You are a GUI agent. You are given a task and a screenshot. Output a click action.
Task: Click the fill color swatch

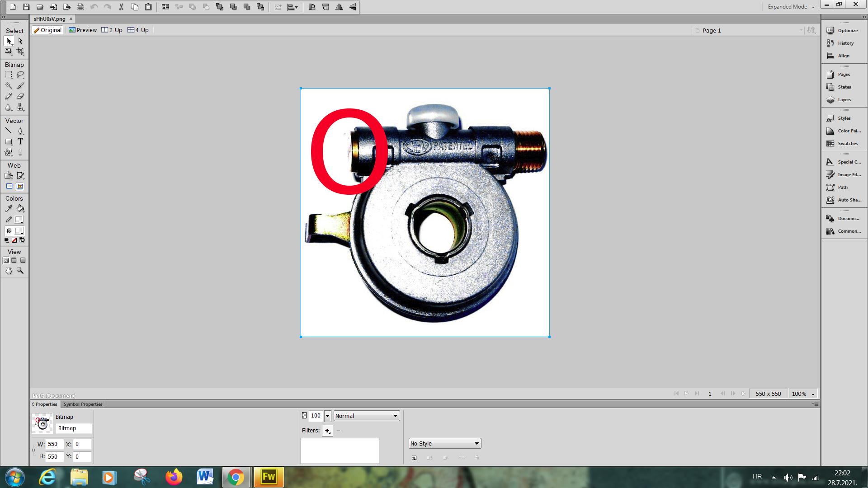19,230
